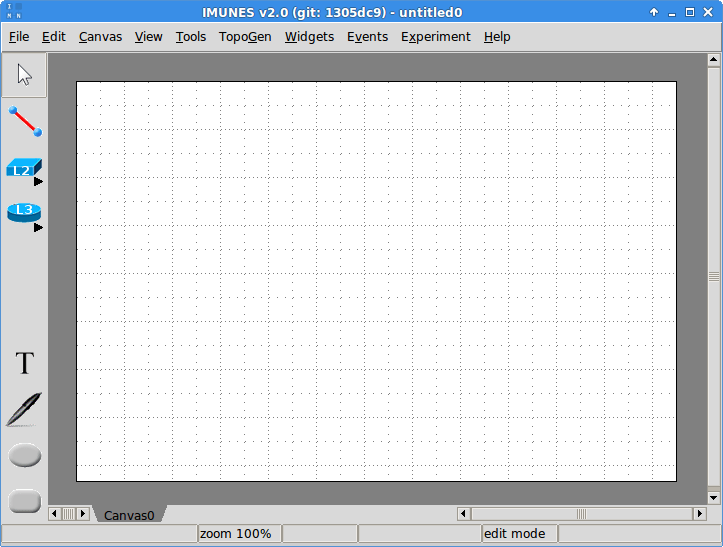Select the freeform pen drawing tool

point(24,410)
